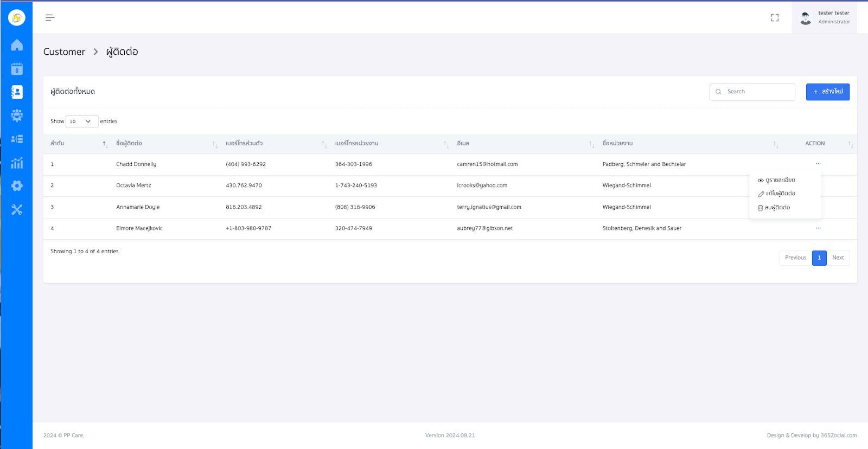Open the contacts book icon in sidebar

point(17,92)
